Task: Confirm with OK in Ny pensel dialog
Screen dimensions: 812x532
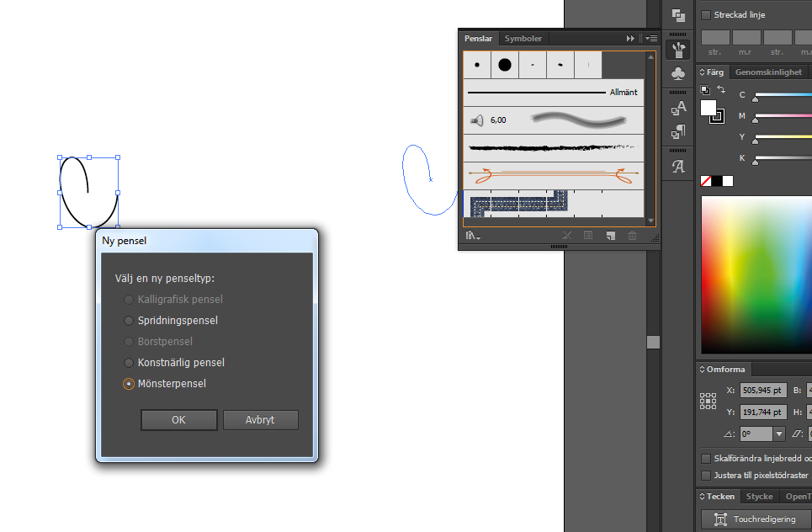Action: coord(178,419)
